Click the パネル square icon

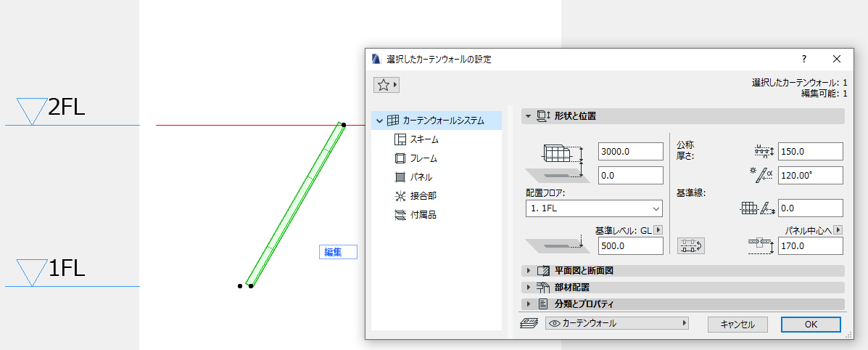[x=400, y=177]
